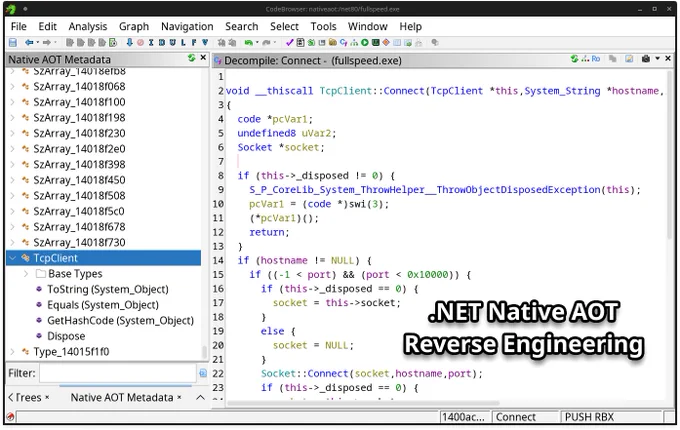Click the Save icon in the toolbar
680x430 pixels.
[x=13, y=42]
